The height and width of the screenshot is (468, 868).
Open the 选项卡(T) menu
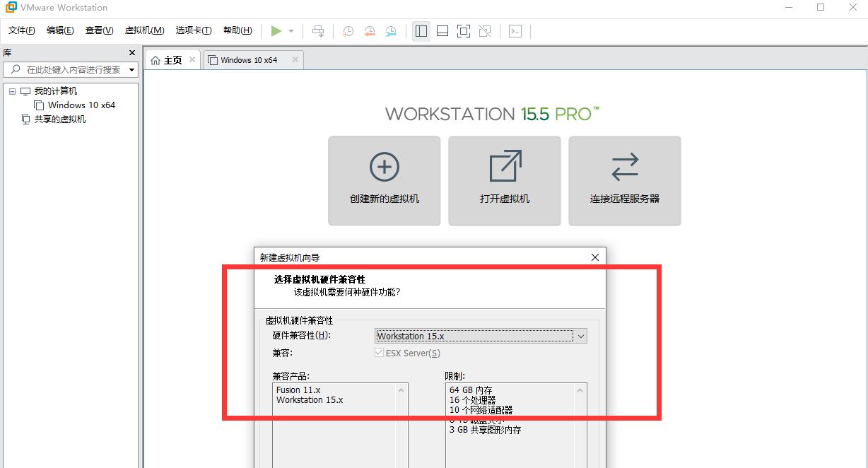point(194,30)
